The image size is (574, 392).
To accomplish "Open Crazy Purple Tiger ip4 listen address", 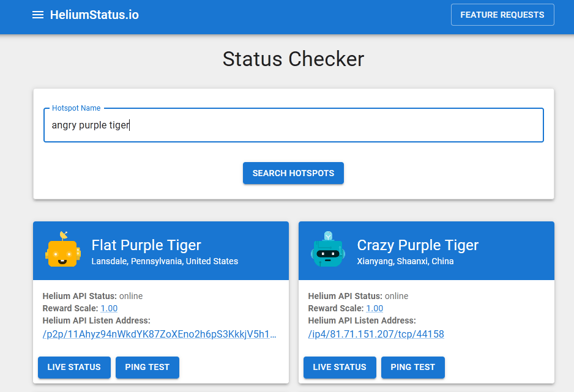I will click(376, 335).
